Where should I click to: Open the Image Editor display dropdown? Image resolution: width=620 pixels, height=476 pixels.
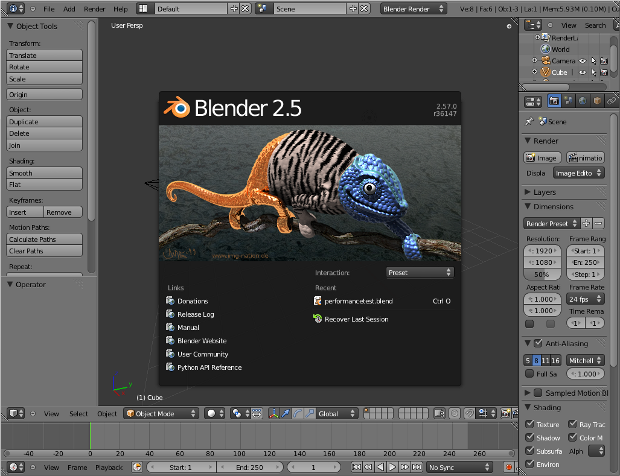(x=578, y=173)
